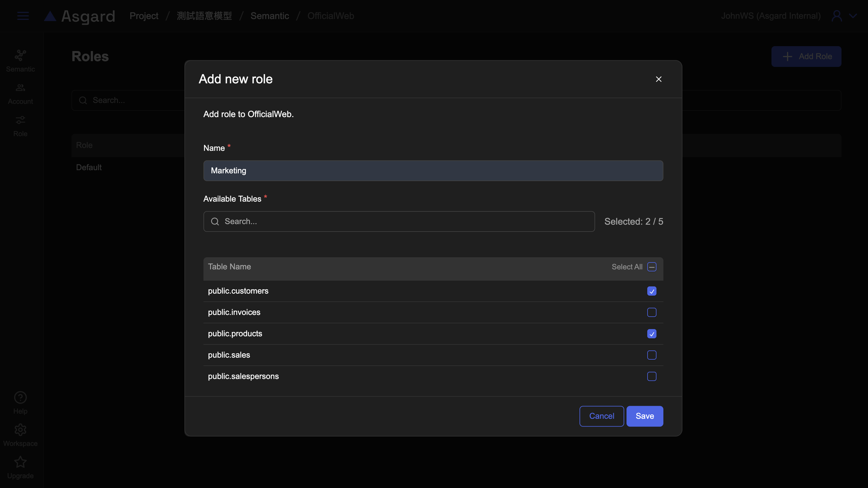Open the Semantic sidebar icon

point(20,56)
